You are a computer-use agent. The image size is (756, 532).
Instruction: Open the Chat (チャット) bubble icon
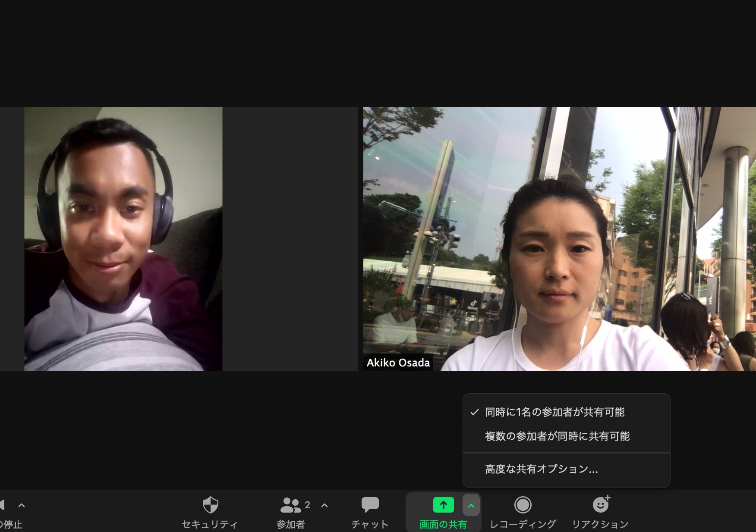[370, 505]
